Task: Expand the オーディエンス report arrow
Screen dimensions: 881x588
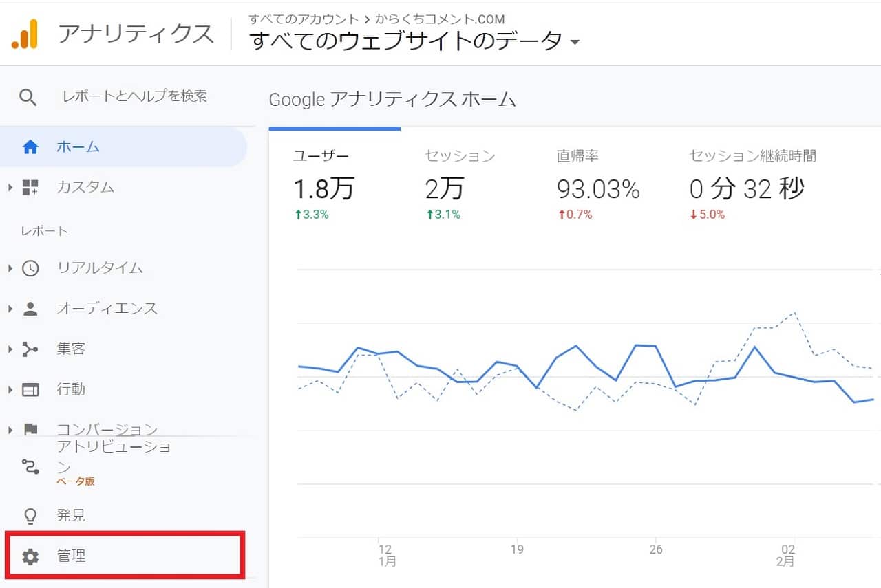Action: click(x=10, y=309)
